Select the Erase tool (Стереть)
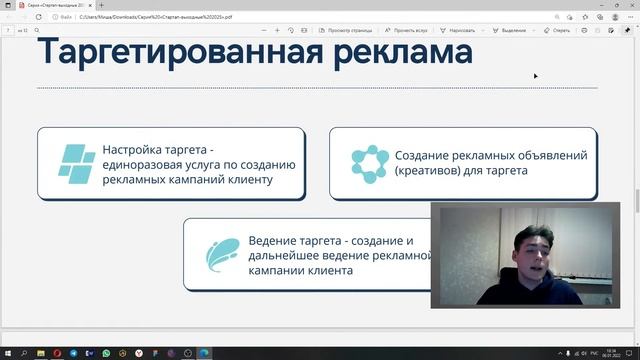640x360 pixels. pyautogui.click(x=557, y=31)
